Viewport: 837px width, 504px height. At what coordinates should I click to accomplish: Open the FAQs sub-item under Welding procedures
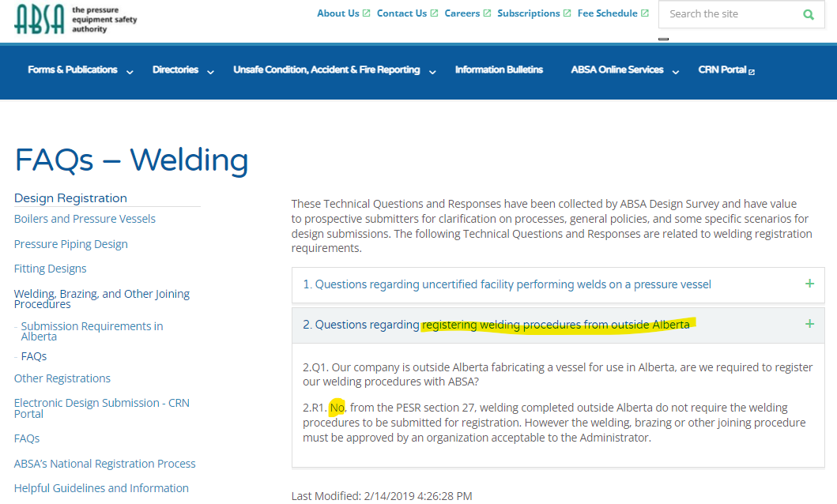pyautogui.click(x=34, y=356)
